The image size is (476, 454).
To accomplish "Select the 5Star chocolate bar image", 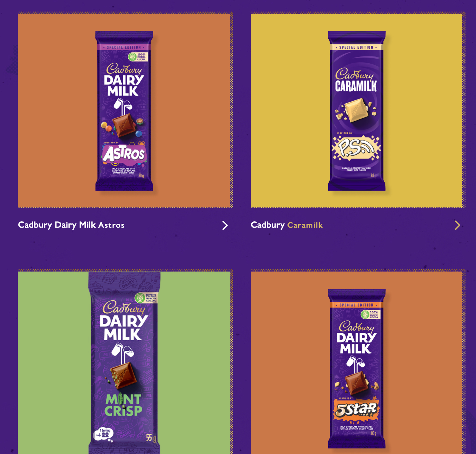I will (x=357, y=368).
